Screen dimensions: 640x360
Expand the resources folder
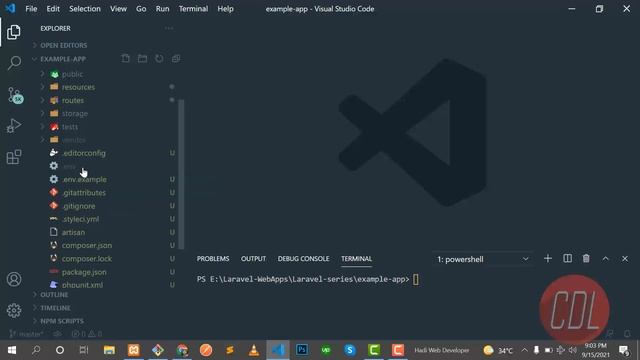click(78, 87)
